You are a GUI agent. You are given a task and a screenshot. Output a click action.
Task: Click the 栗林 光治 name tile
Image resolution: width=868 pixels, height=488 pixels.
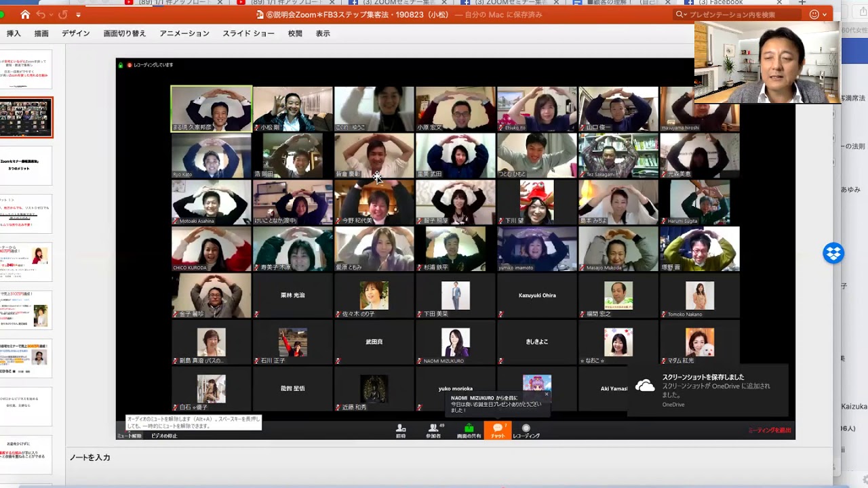pyautogui.click(x=293, y=296)
